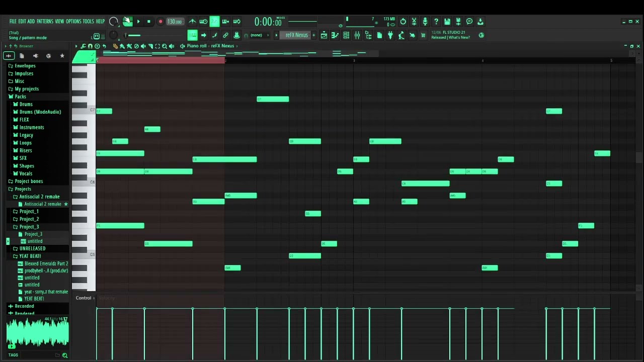Toggle loop recording
The image size is (644, 362).
236,22
